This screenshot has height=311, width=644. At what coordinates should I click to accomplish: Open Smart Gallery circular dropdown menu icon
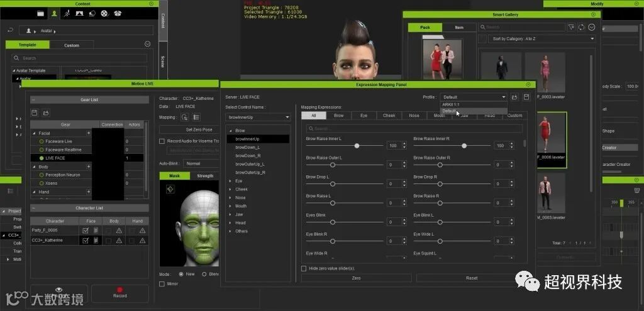tap(592, 27)
